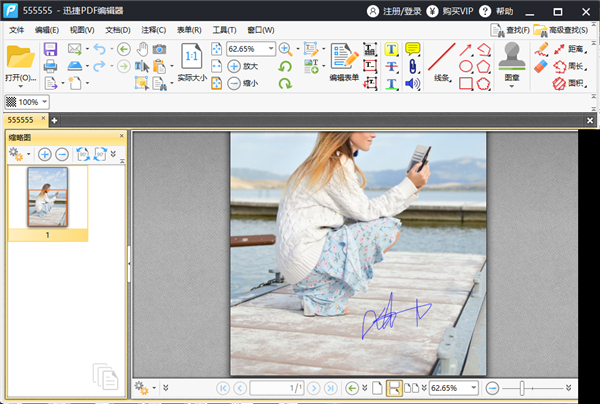Select the rectangle shape drawing tool
The width and height of the screenshot is (600, 404).
pos(466,84)
